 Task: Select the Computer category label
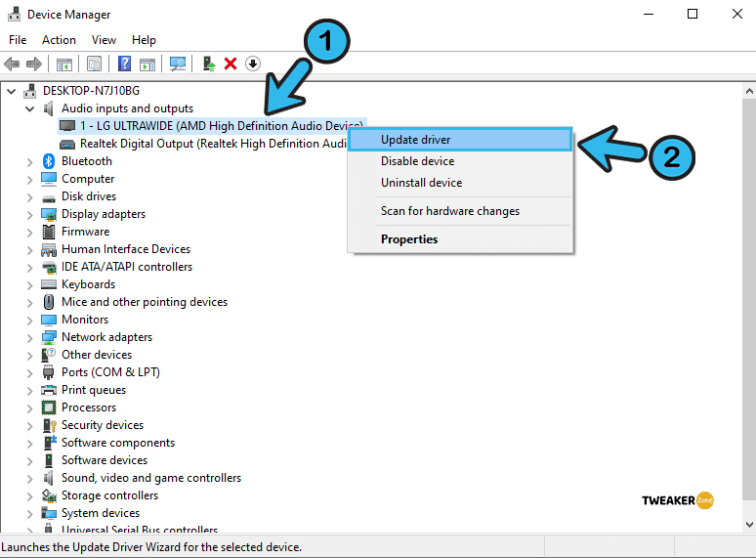click(x=88, y=179)
